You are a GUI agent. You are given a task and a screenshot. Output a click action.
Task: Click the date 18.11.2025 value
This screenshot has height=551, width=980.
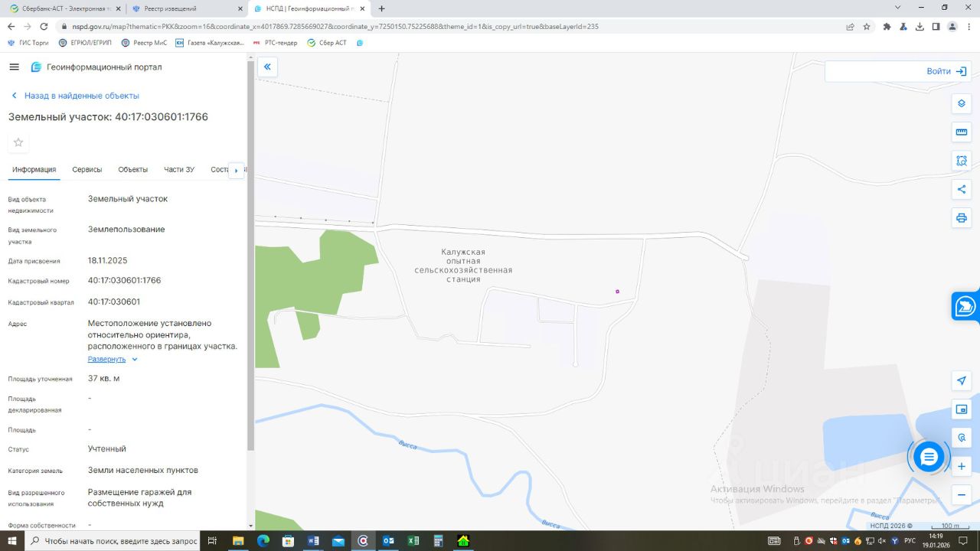tap(108, 260)
